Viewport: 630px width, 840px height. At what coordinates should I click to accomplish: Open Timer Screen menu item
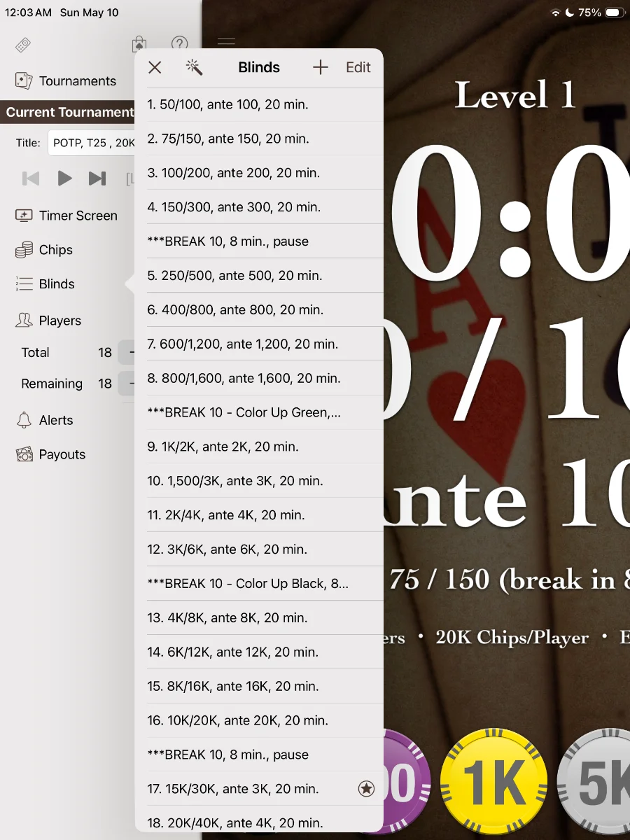tap(66, 216)
